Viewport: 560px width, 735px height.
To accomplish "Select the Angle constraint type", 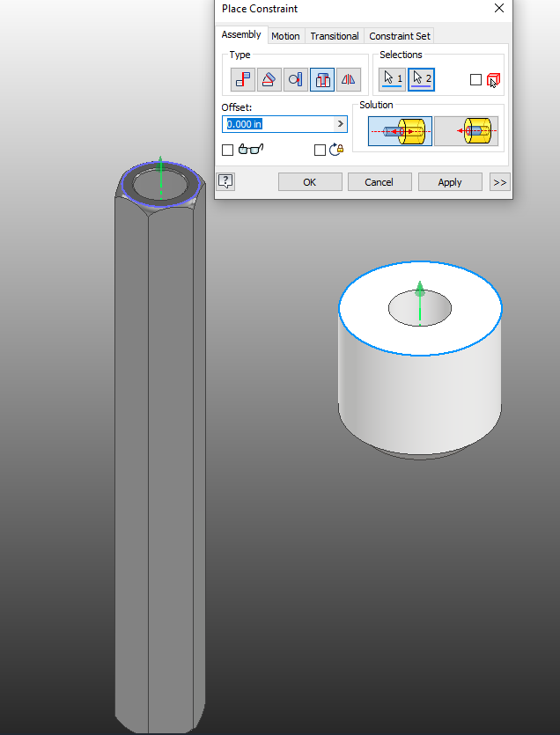I will pyautogui.click(x=269, y=80).
